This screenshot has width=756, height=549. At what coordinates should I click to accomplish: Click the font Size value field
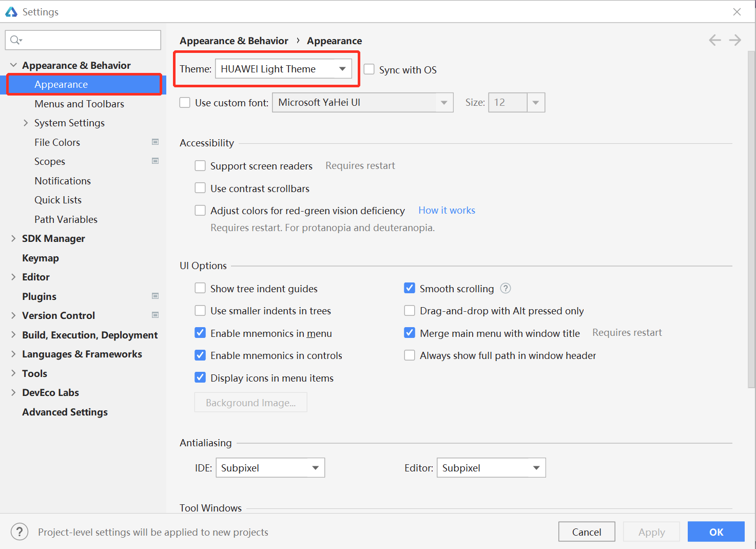click(508, 102)
